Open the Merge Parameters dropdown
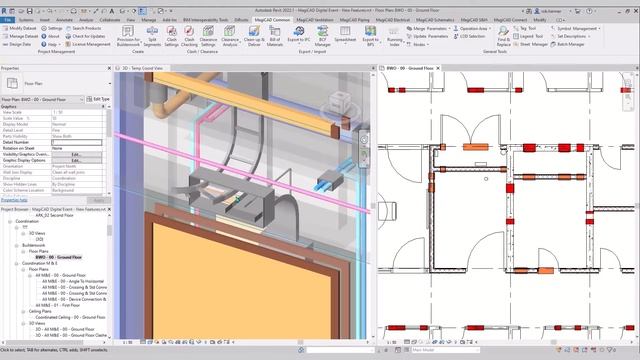Image resolution: width=640 pixels, height=360 pixels. click(429, 28)
